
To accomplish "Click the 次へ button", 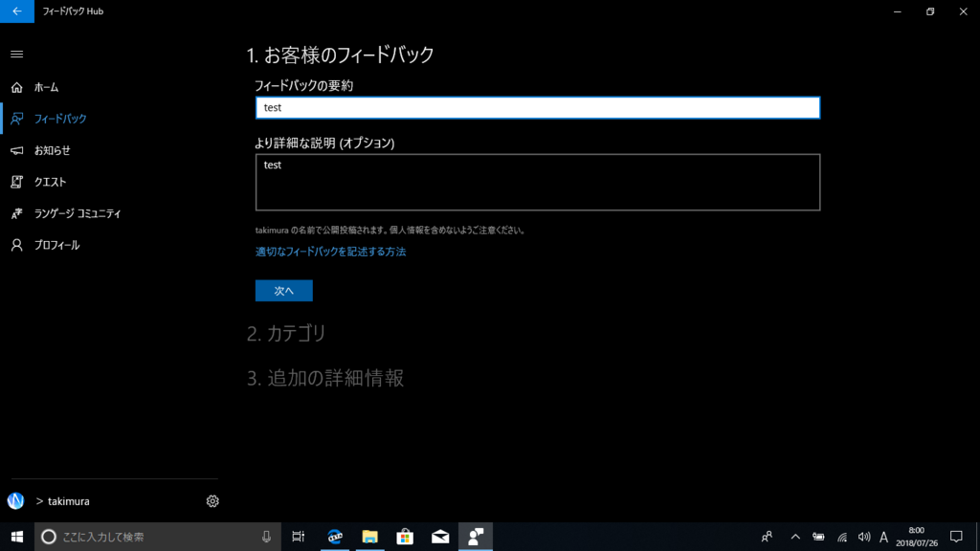I will click(283, 291).
